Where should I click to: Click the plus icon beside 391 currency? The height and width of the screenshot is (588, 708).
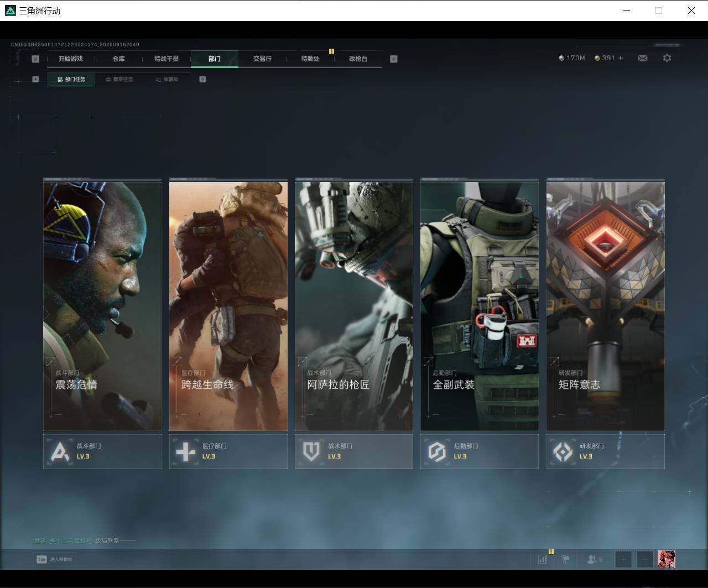tap(620, 58)
